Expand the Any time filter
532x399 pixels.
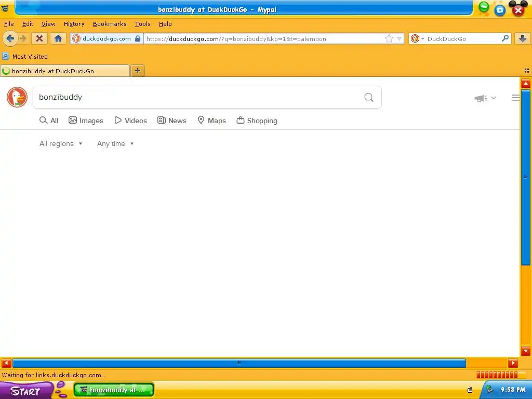point(115,143)
